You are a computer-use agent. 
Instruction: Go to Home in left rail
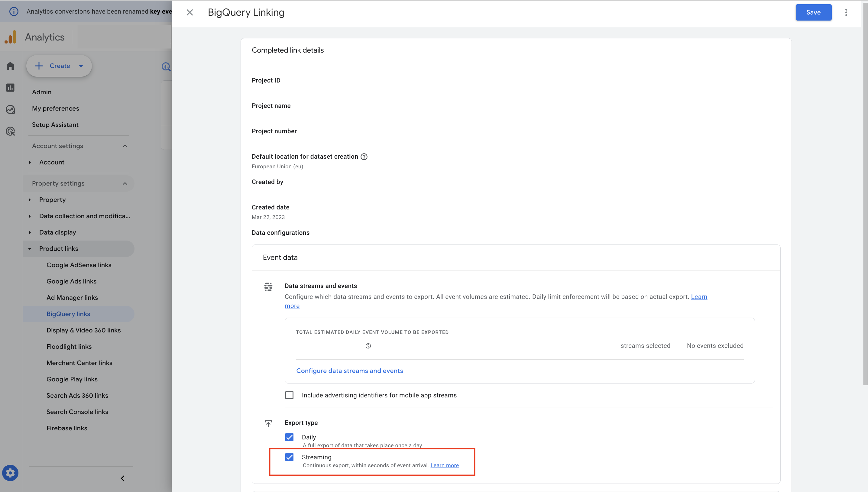pos(11,66)
